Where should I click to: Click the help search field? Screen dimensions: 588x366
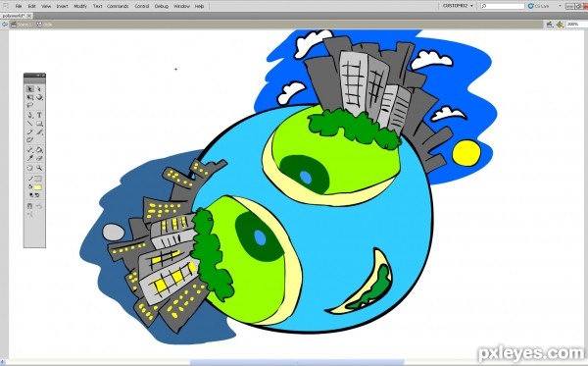click(x=503, y=6)
